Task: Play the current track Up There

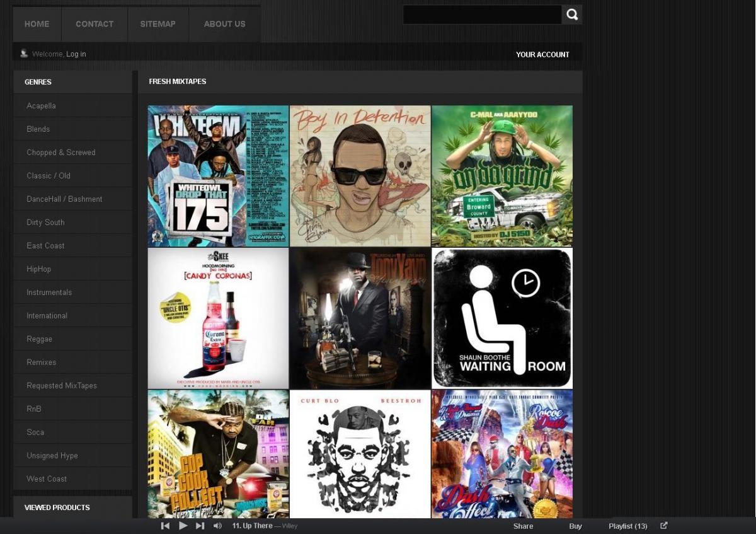Action: (x=183, y=526)
